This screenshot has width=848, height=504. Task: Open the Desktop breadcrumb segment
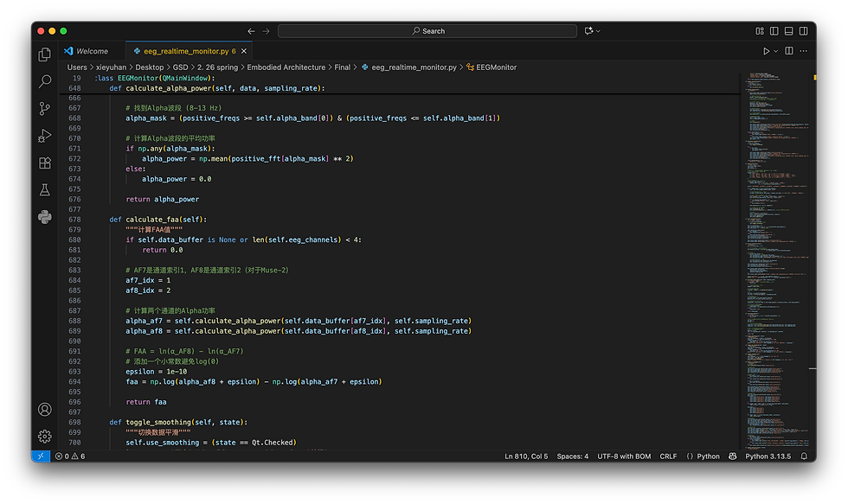[x=149, y=67]
